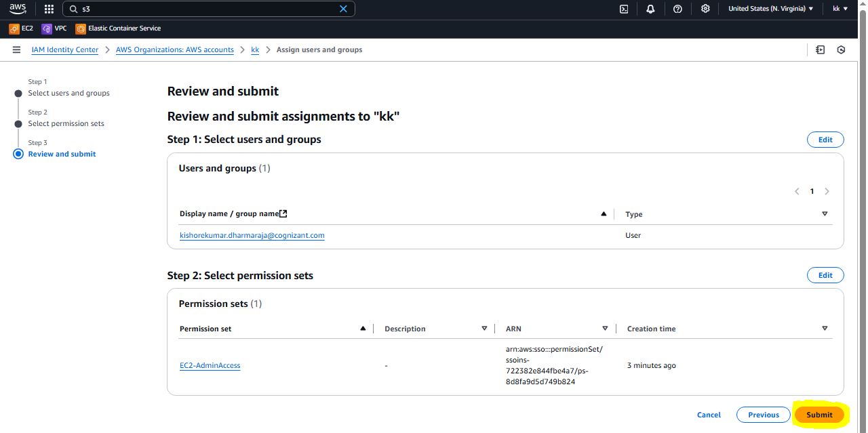Open Elastic Container Service shortcut
Image resolution: width=868 pixels, height=433 pixels.
(x=118, y=28)
